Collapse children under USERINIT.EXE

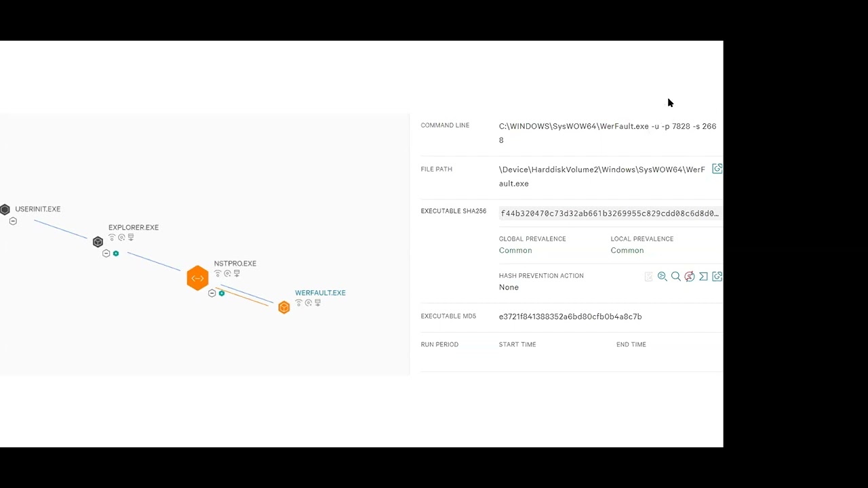click(x=13, y=221)
